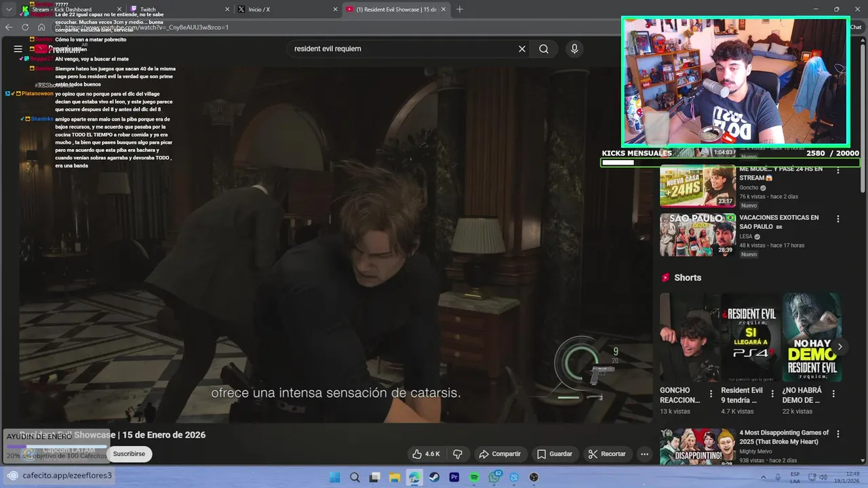Switch to the Twitch tab
The width and height of the screenshot is (868, 488).
pyautogui.click(x=175, y=9)
